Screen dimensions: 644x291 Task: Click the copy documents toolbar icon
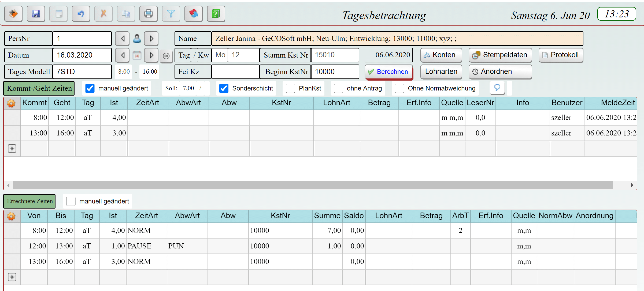[x=126, y=14]
